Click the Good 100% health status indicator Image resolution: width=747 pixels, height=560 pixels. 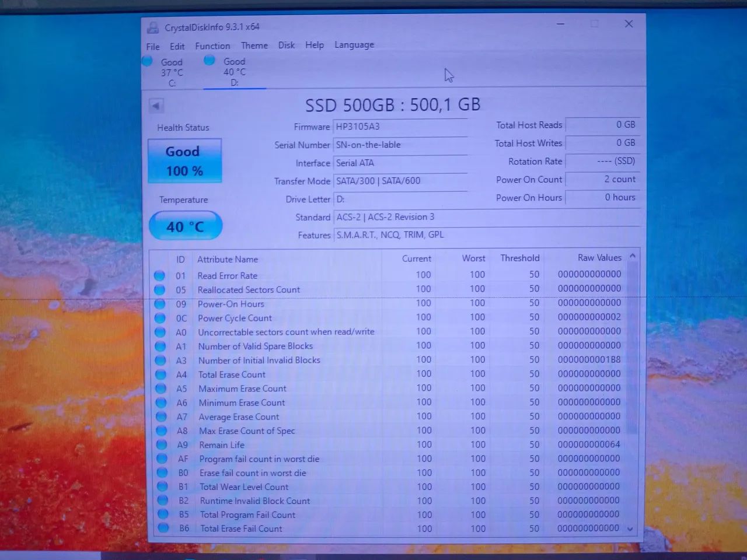tap(184, 160)
